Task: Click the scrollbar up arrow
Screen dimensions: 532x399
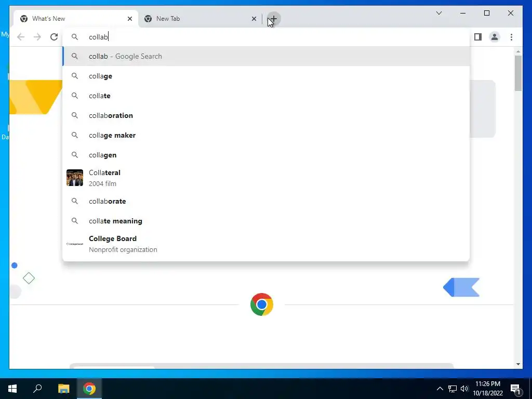Action: 518,51
